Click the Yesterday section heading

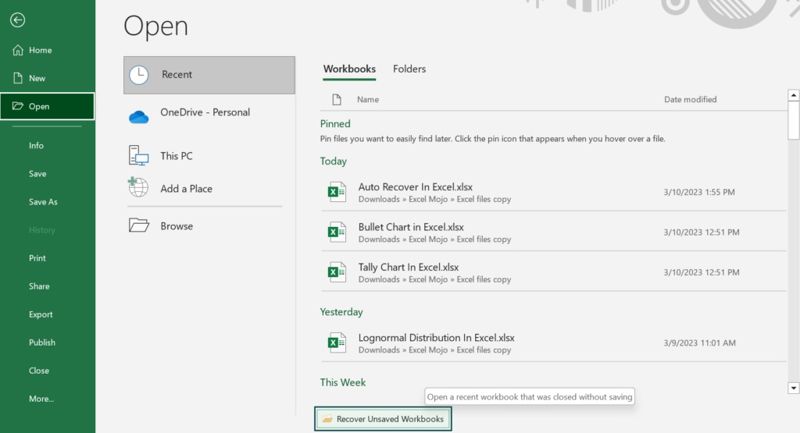pyautogui.click(x=341, y=312)
